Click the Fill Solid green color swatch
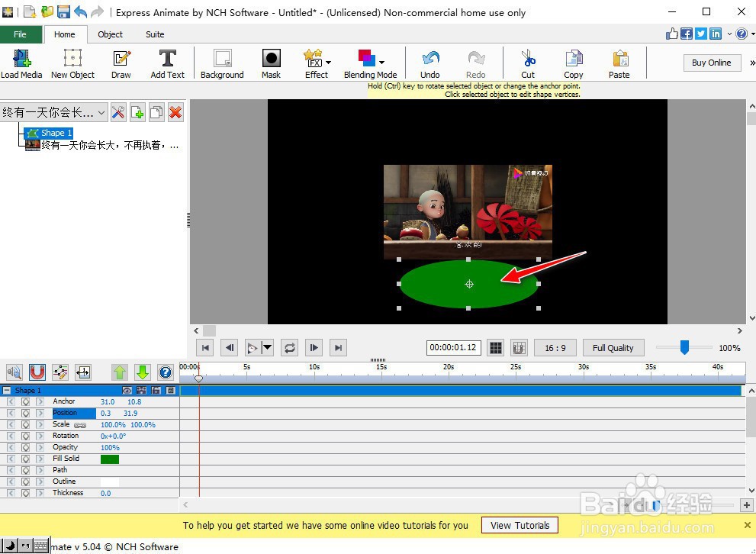The image size is (756, 554). point(110,459)
